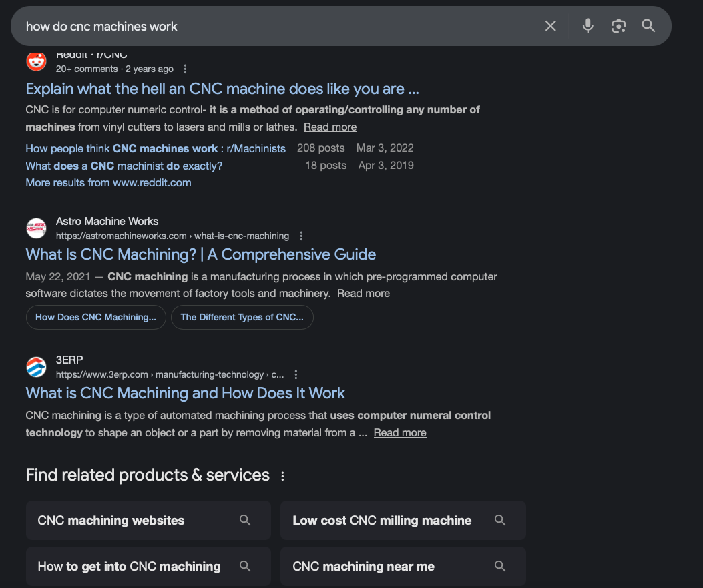Open the three-dot menu beside the 3erp.com URL

pyautogui.click(x=296, y=374)
